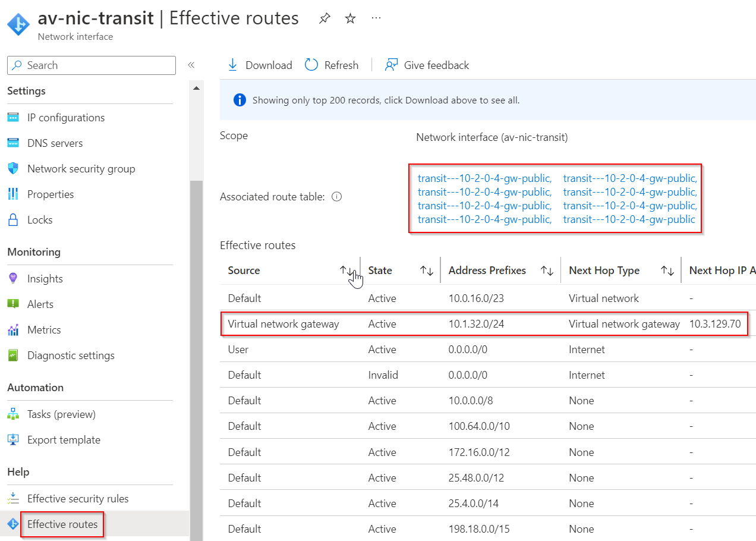Screen dimensions: 756x541
Task: Select Network security group in sidebar
Action: coord(81,168)
